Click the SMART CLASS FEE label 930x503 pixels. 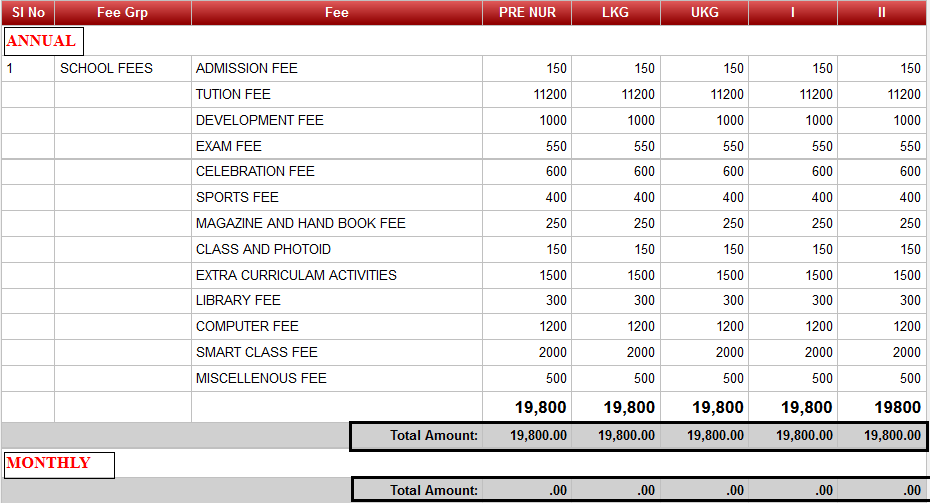(257, 352)
